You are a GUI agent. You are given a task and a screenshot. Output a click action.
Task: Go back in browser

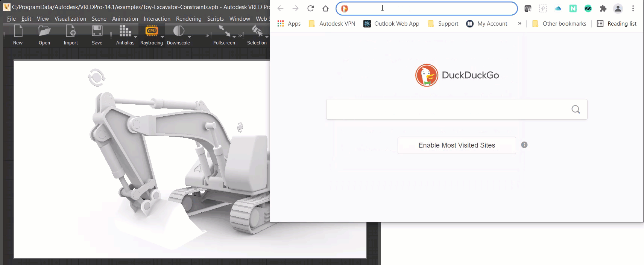pyautogui.click(x=280, y=8)
